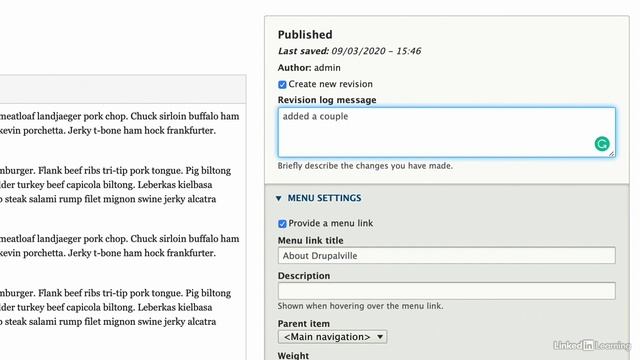Click the first 'meatloaf landjaeger pork chop' paragraph
The width and height of the screenshot is (640, 360).
[120, 123]
